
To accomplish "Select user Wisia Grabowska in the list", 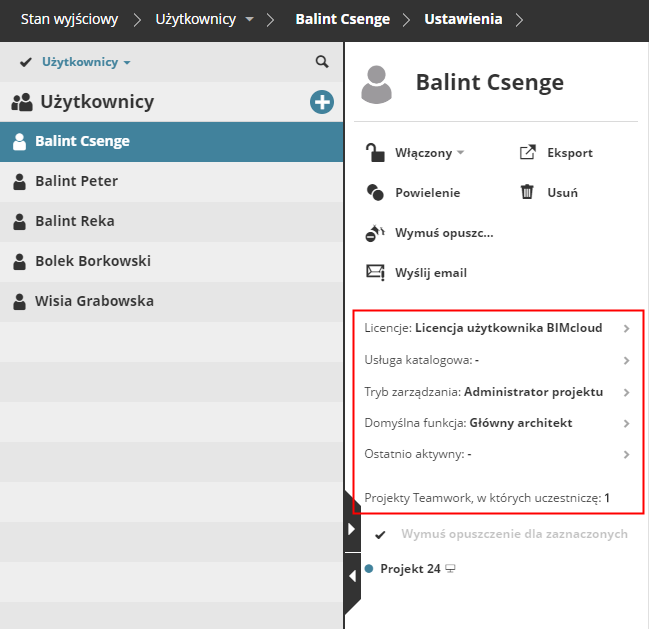I will (x=94, y=301).
